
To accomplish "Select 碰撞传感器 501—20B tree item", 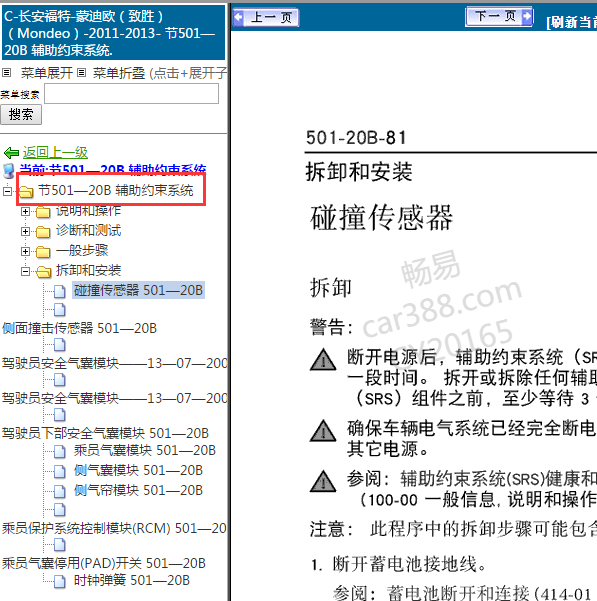I will [138, 290].
